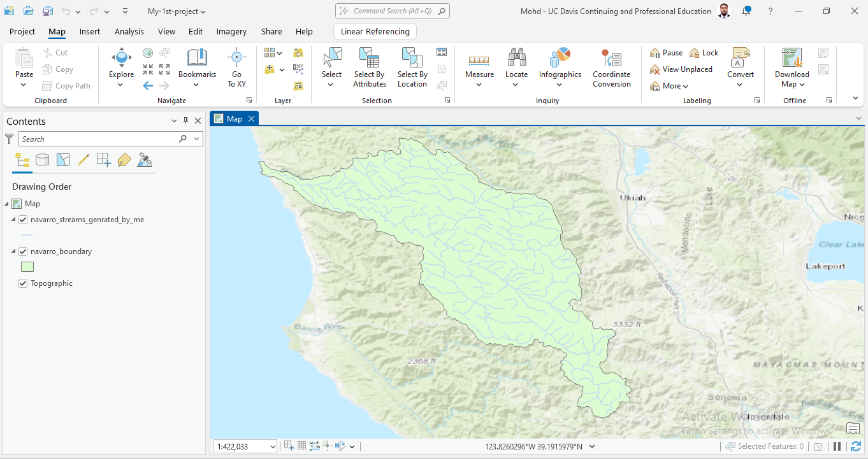Click Pause in the Labeling group
Viewport: 868px width, 459px height.
click(666, 52)
